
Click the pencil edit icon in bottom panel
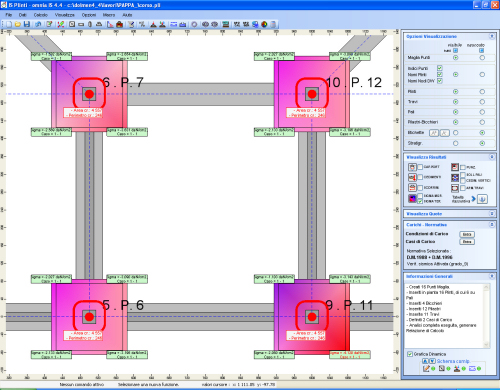tap(426, 368)
